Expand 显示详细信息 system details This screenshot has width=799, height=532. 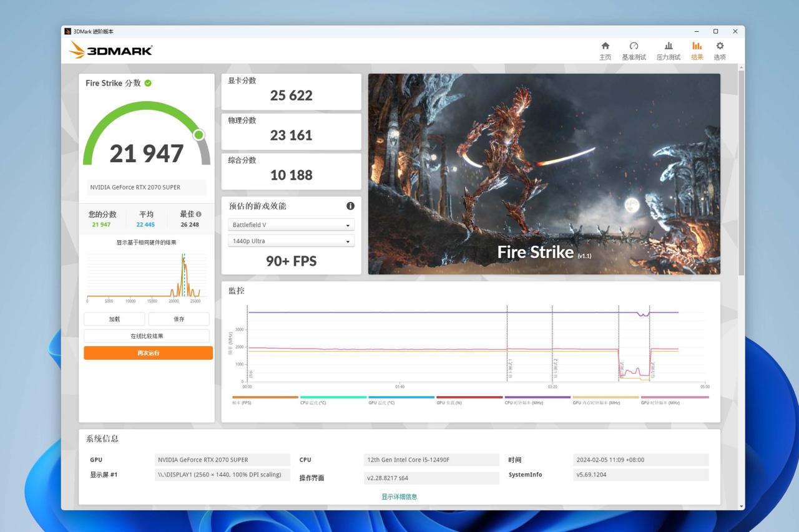click(x=399, y=496)
